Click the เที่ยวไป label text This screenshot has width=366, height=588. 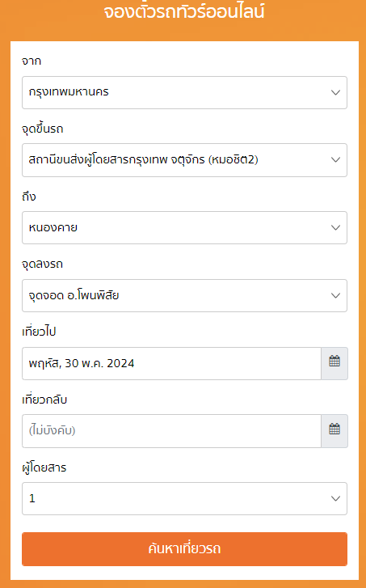(39, 332)
